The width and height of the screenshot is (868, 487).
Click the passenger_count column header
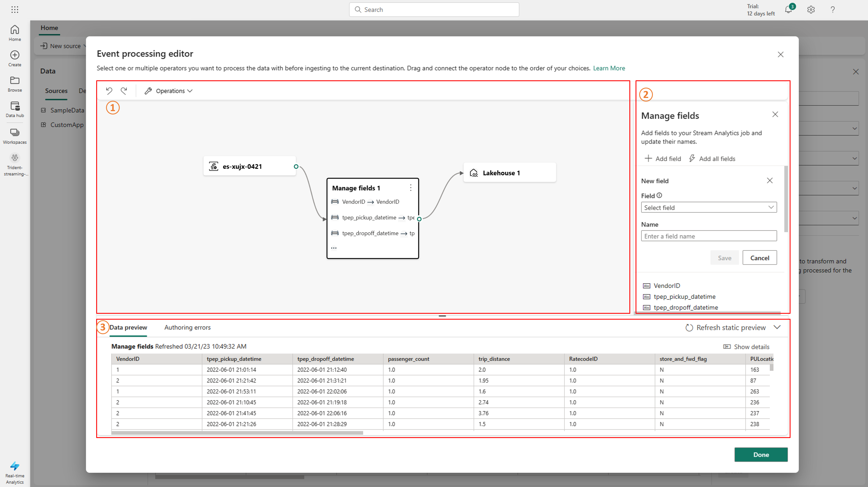(x=428, y=359)
